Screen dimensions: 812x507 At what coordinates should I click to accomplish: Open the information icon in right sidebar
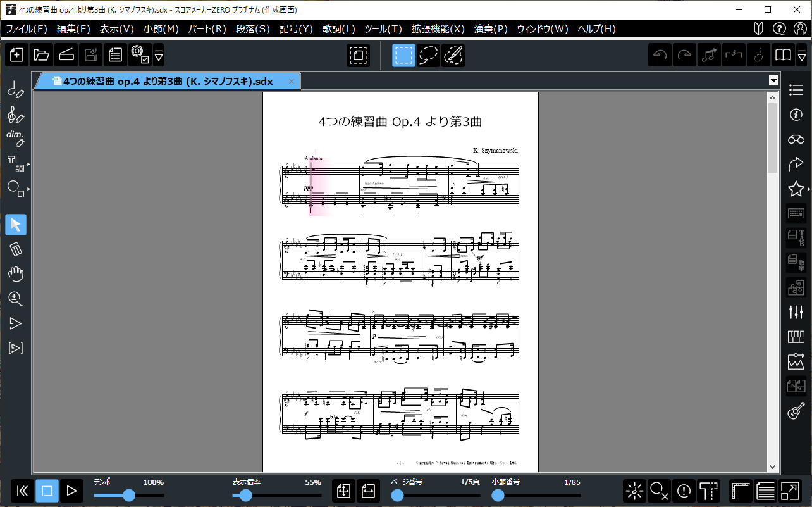click(796, 115)
